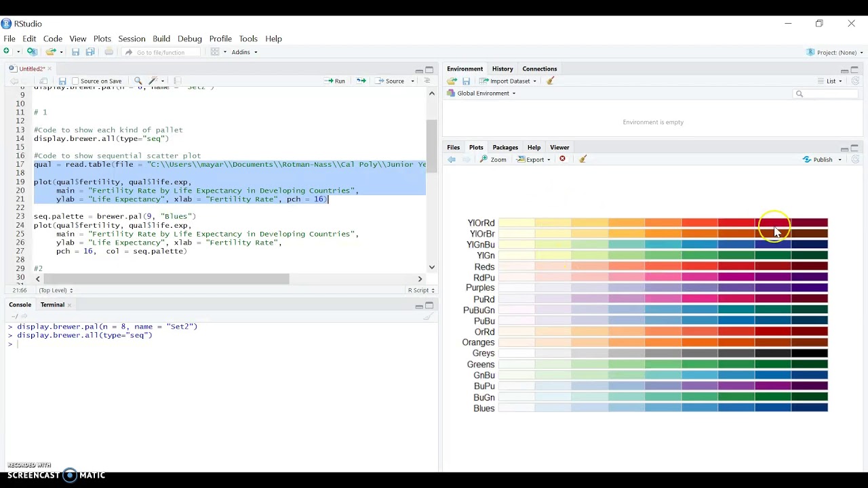Viewport: 868px width, 488px height.
Task: Click the Environment search field
Action: point(825,94)
